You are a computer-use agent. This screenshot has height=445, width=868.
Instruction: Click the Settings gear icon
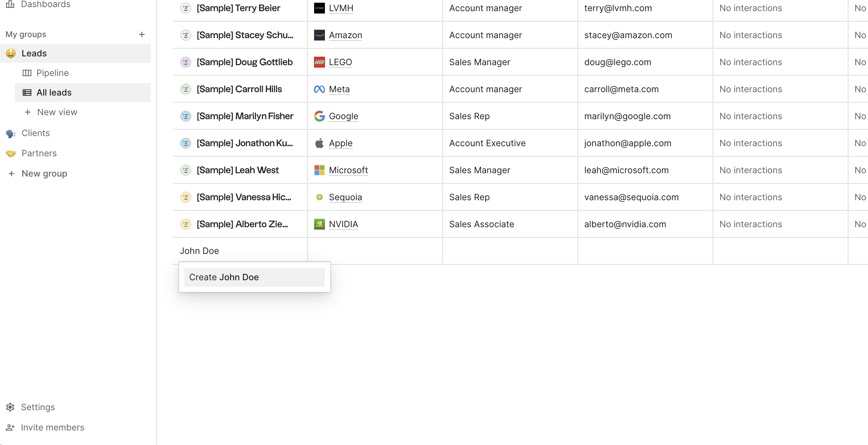pyautogui.click(x=10, y=407)
